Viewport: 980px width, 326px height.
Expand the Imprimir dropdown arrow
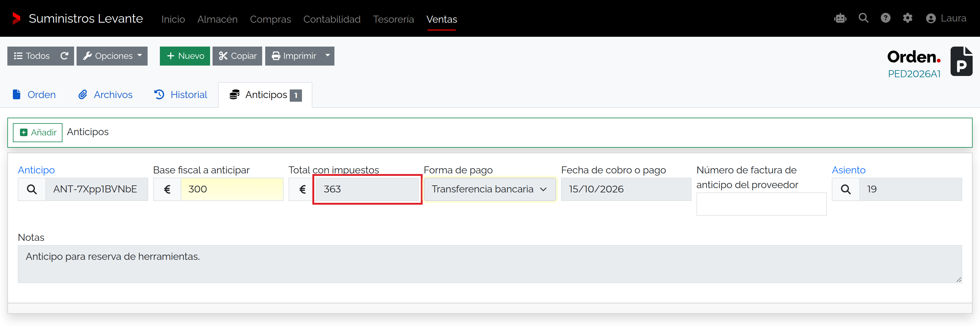(x=328, y=55)
